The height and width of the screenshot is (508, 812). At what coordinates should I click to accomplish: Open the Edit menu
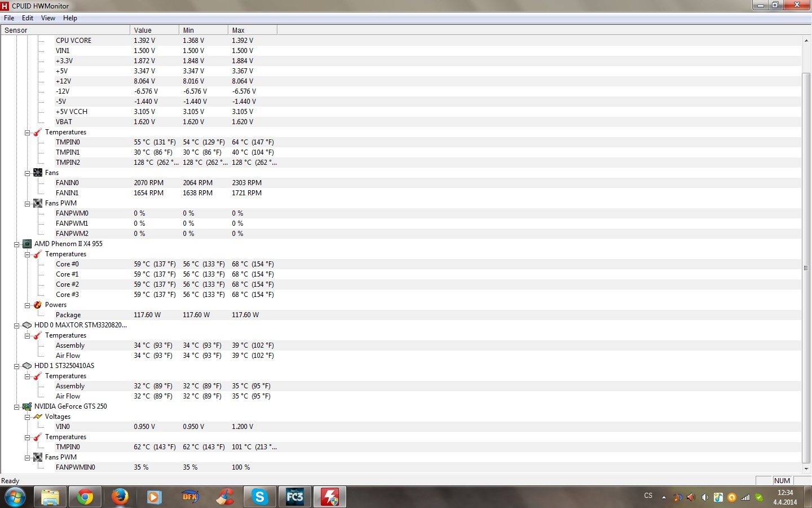pyautogui.click(x=28, y=18)
